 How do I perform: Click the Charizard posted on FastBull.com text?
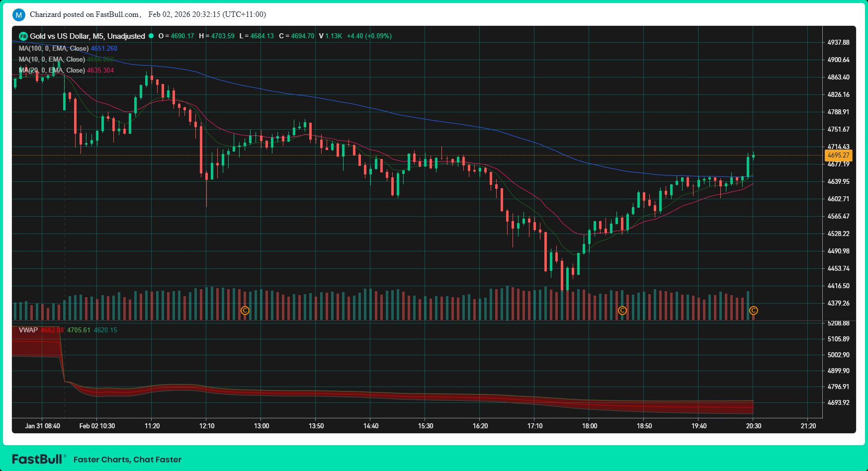84,14
